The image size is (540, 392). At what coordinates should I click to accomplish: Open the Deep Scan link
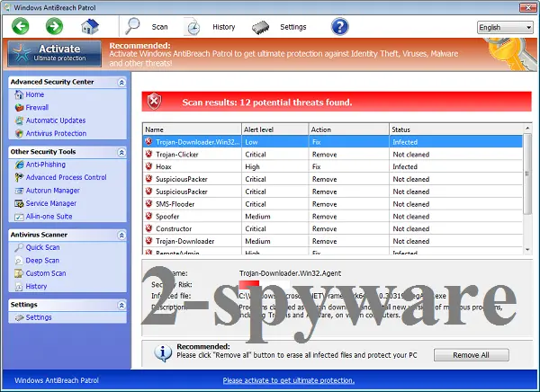(42, 261)
